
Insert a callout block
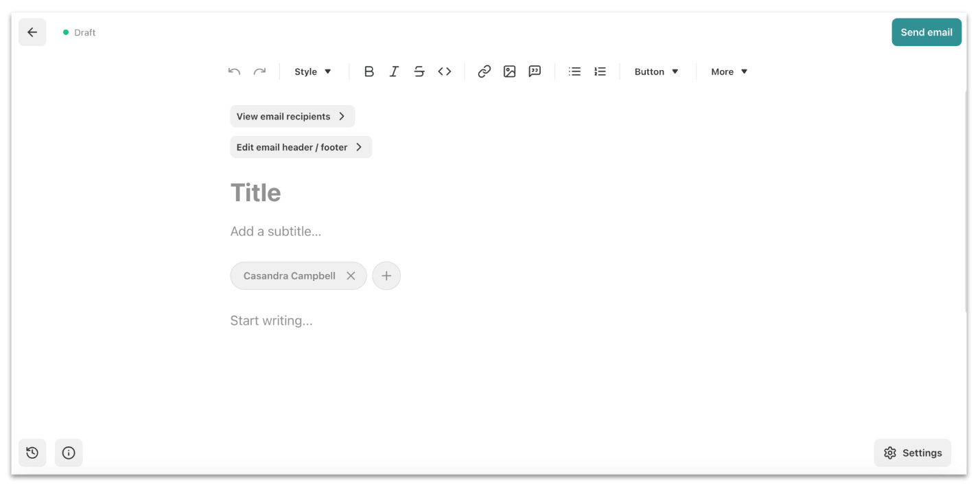pos(535,71)
